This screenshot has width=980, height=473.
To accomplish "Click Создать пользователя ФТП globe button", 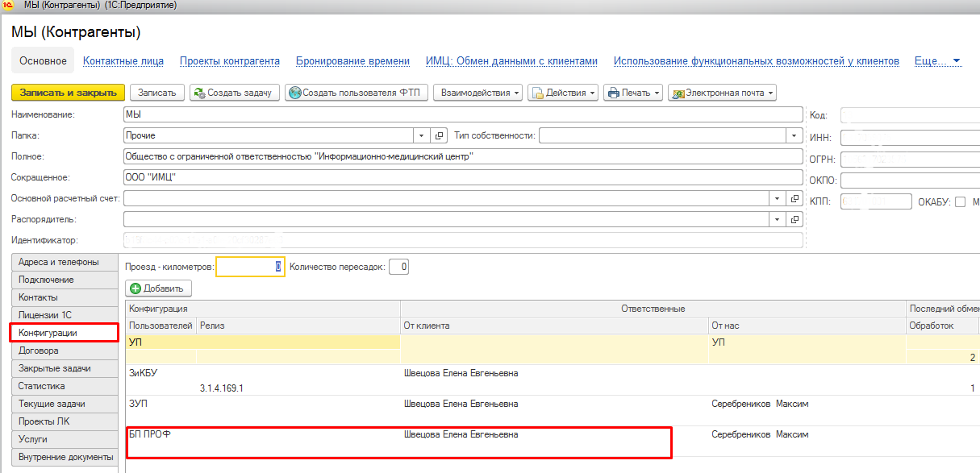I will click(x=356, y=93).
